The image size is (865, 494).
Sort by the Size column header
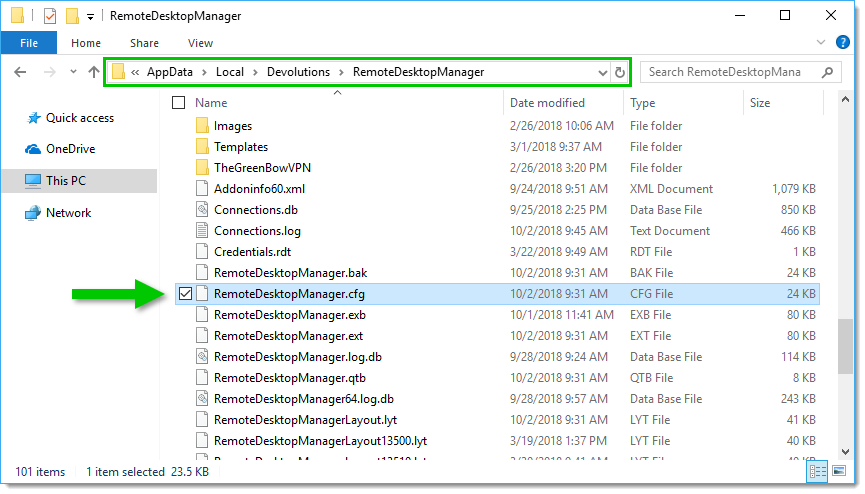point(760,103)
